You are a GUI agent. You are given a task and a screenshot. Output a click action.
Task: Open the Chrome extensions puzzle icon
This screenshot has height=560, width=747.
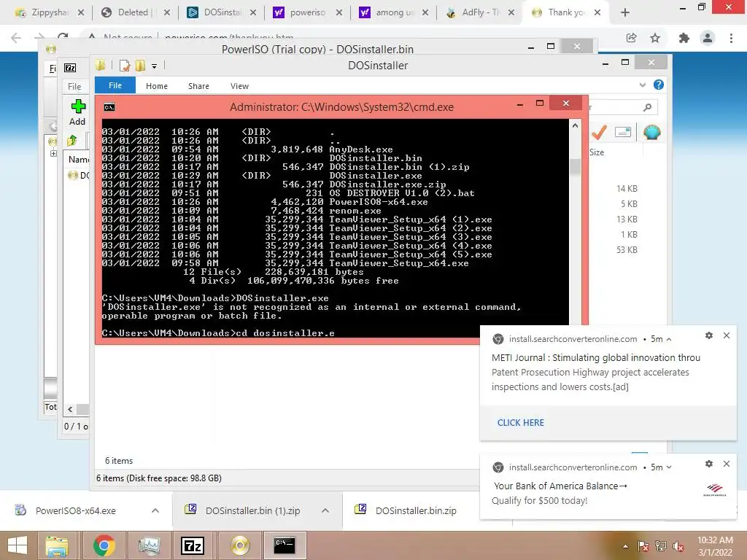tap(684, 38)
